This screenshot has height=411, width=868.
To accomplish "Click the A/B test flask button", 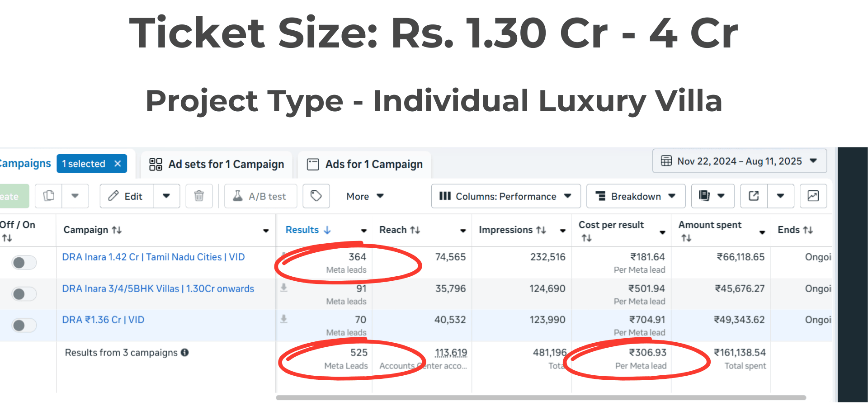I will (260, 196).
